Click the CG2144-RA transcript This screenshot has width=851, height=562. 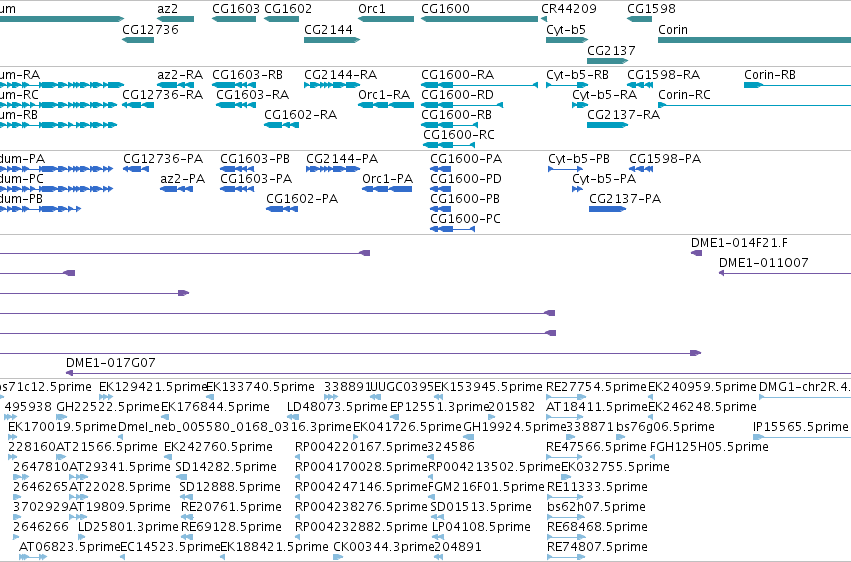[x=332, y=85]
